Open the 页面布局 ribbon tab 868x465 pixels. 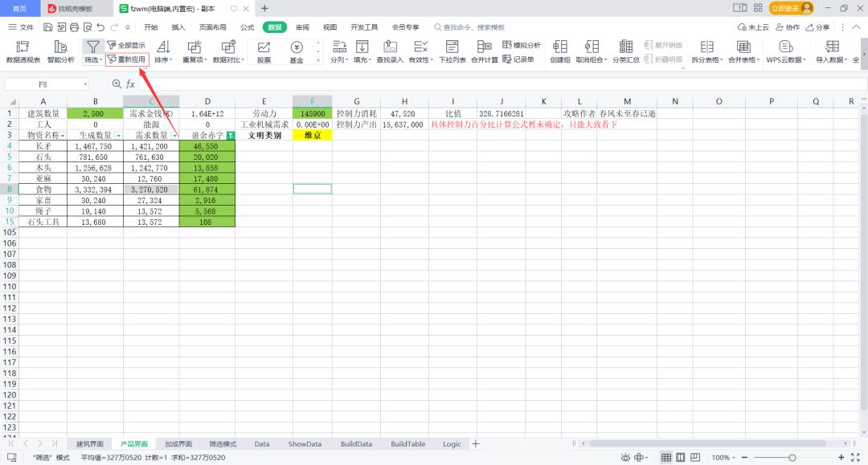tap(212, 27)
